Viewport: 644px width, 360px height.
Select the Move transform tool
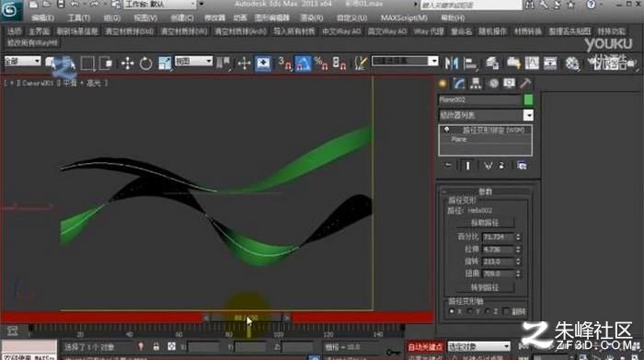click(x=127, y=64)
